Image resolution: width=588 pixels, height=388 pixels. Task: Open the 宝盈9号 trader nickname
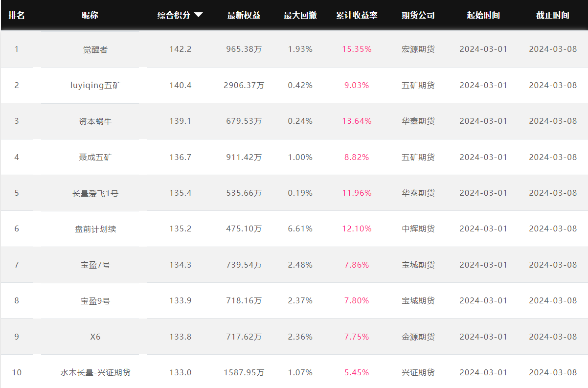point(95,300)
